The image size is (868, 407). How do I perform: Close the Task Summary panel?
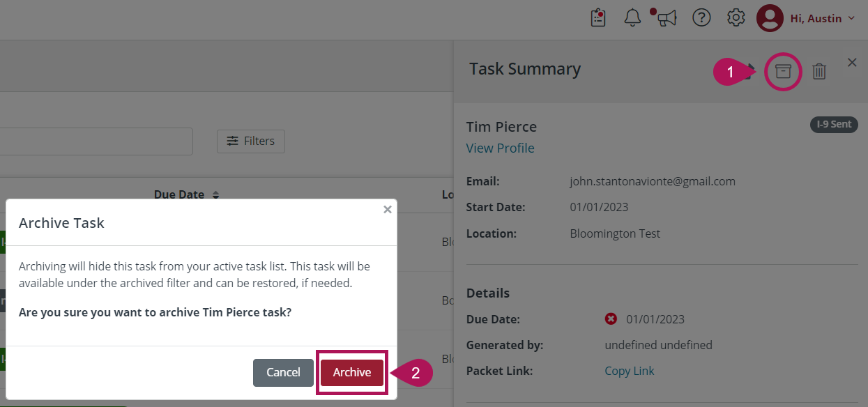point(852,63)
